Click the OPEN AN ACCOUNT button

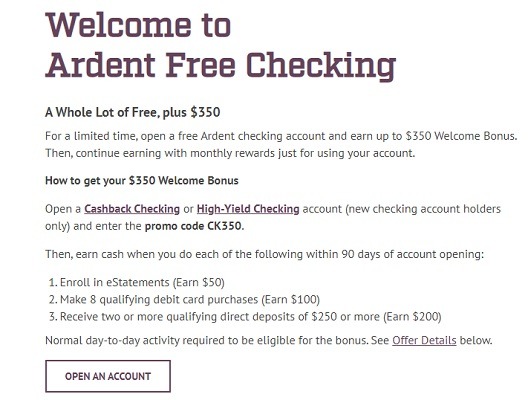(x=108, y=376)
